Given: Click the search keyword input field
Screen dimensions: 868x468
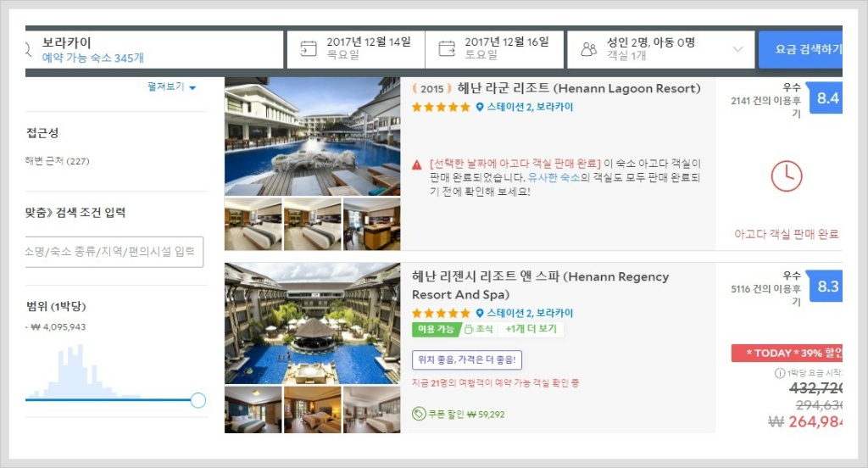Looking at the screenshot, I should point(114,252).
